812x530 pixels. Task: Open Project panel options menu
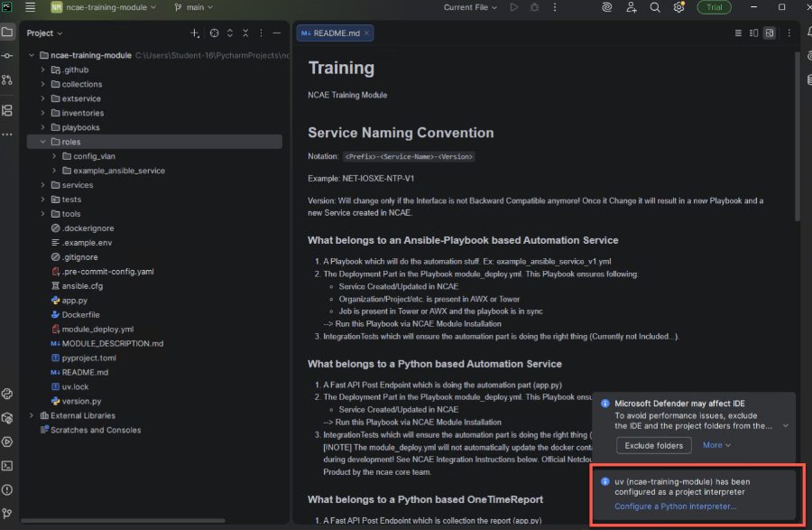pyautogui.click(x=261, y=33)
